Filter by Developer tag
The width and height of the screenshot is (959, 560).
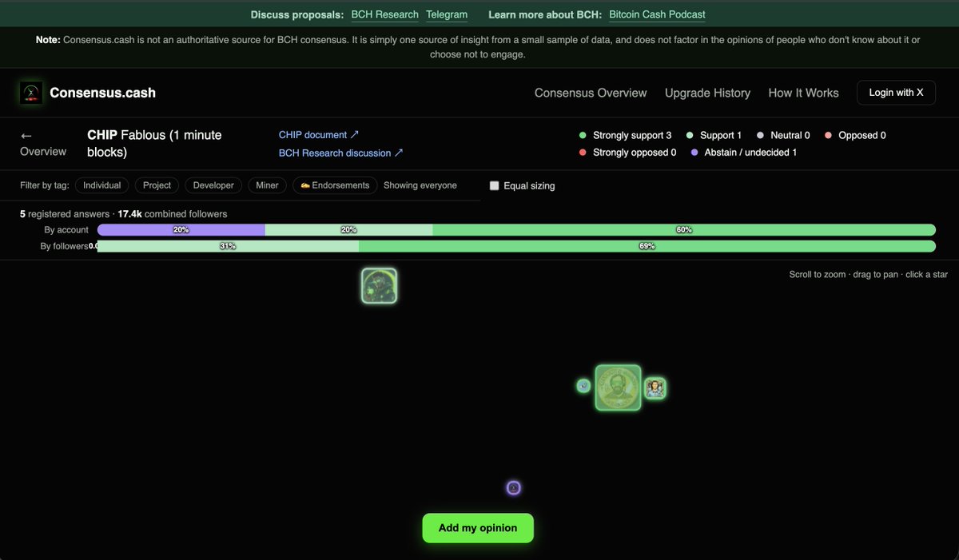[x=213, y=185]
